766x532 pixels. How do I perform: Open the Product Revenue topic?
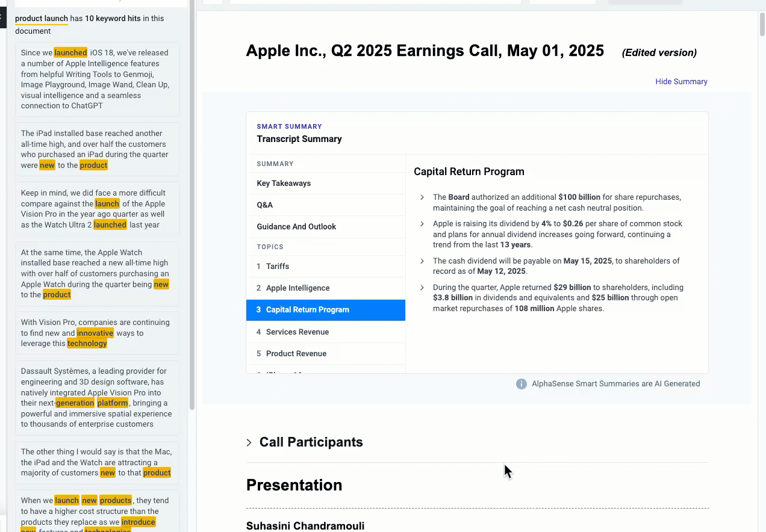click(x=296, y=354)
